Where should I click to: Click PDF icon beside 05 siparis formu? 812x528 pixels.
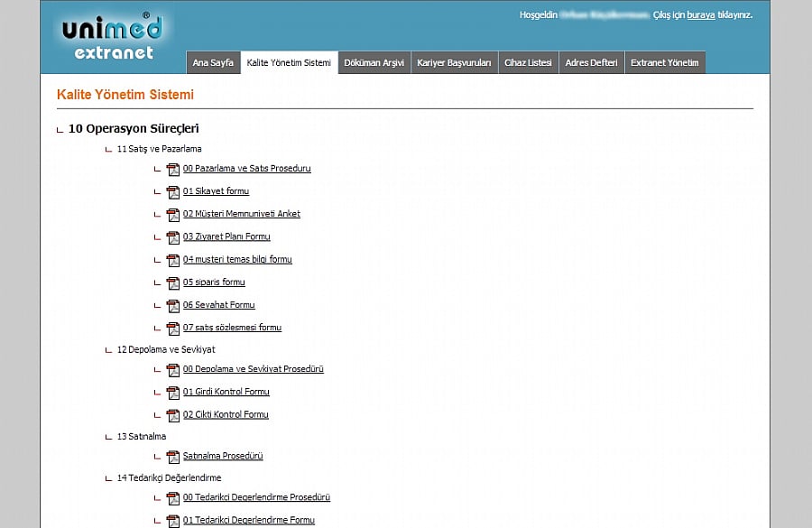(x=173, y=283)
